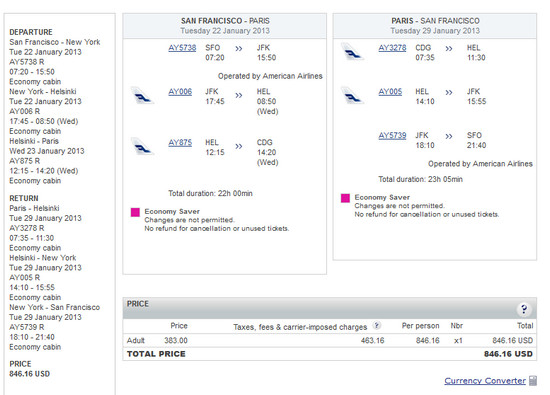Screen dimensions: 550x395
Task: Click Finnair tail logo beside AY875
Action: (x=142, y=146)
